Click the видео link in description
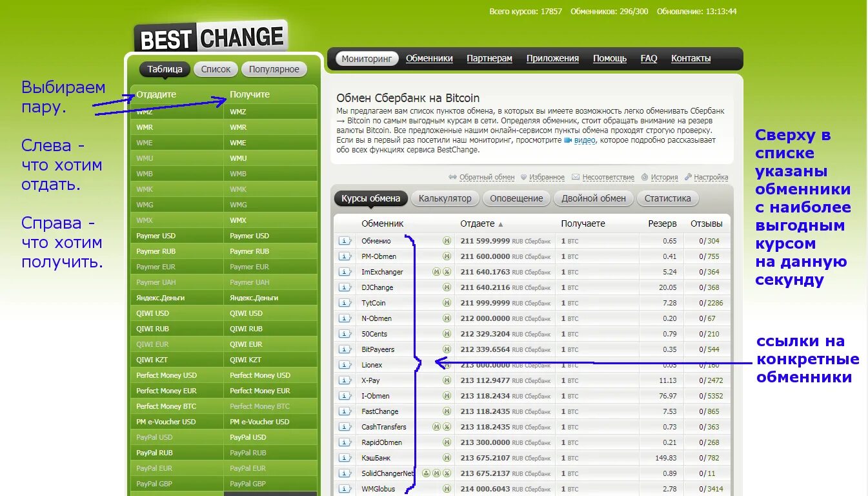Screen dimensions: 868x496 (585, 140)
